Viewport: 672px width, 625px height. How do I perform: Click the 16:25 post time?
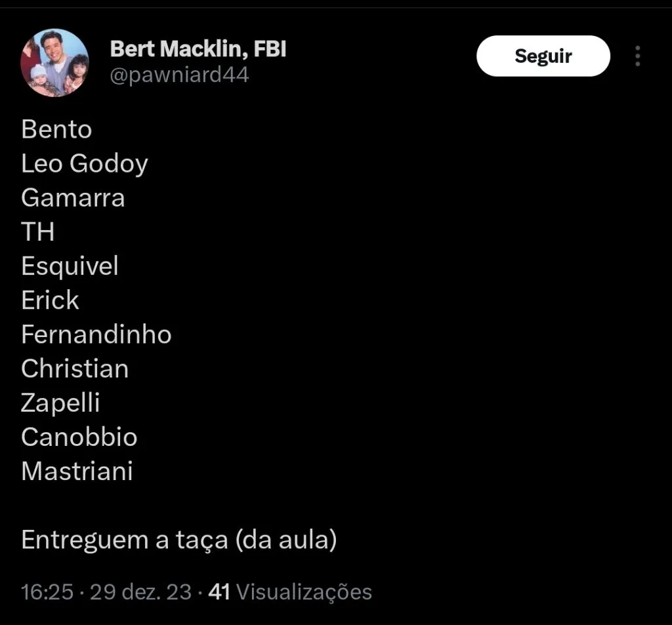click(x=47, y=592)
